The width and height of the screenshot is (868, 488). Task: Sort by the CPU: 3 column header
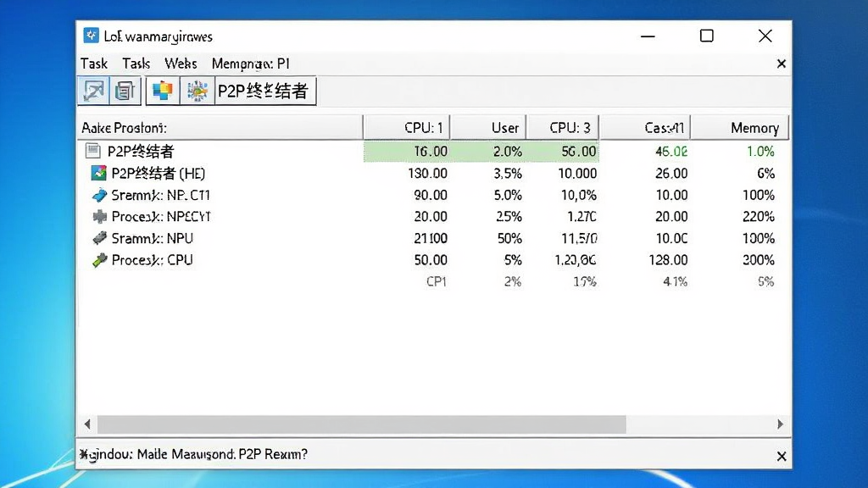click(563, 128)
